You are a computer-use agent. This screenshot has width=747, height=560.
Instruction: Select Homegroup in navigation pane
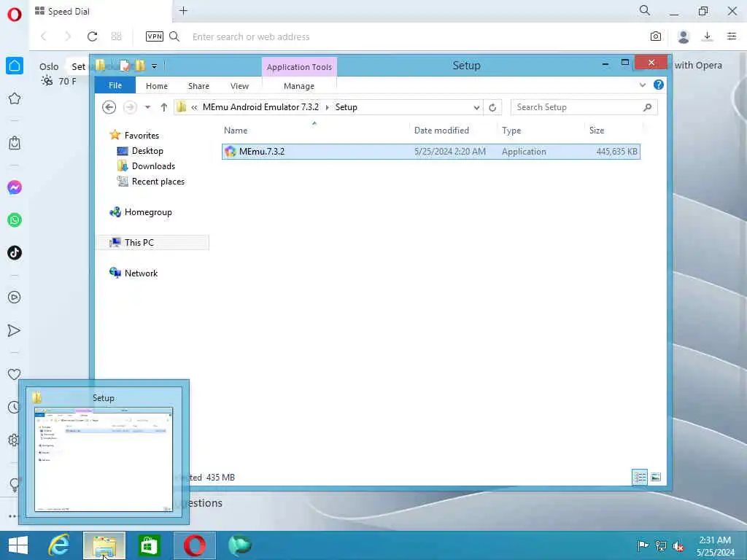tap(147, 212)
